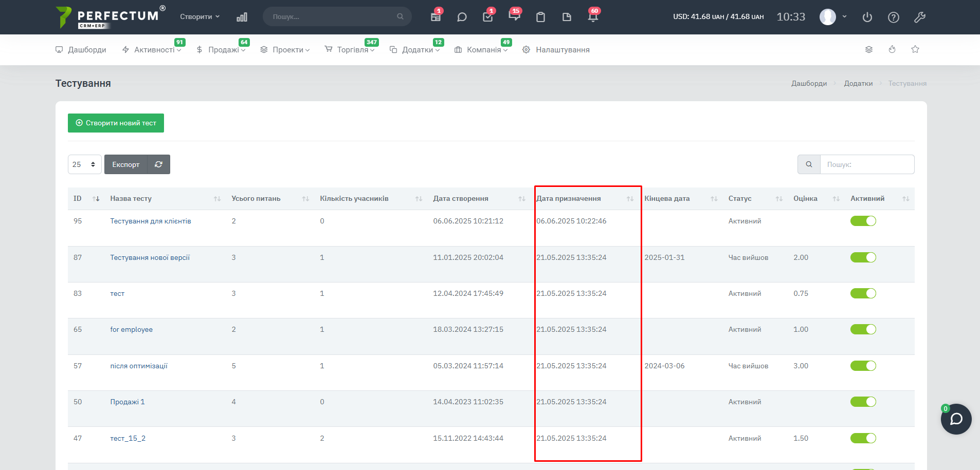Open the notifications bell icon

coord(592,17)
